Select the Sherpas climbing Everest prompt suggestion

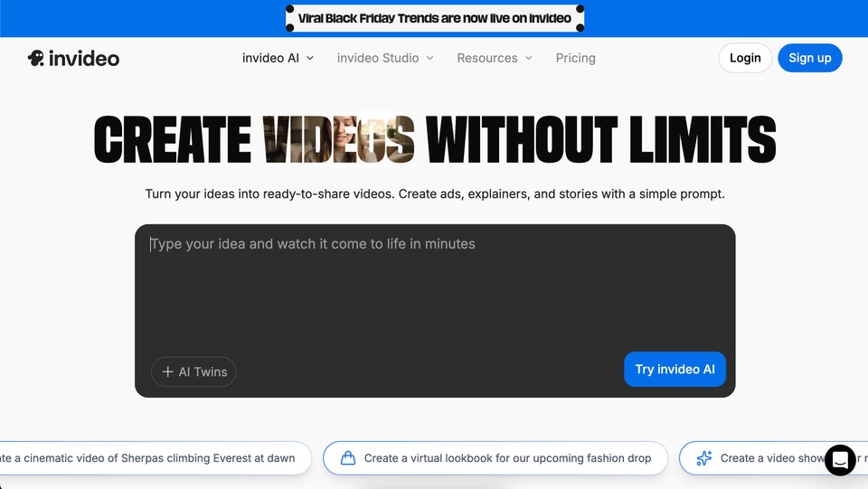154,458
